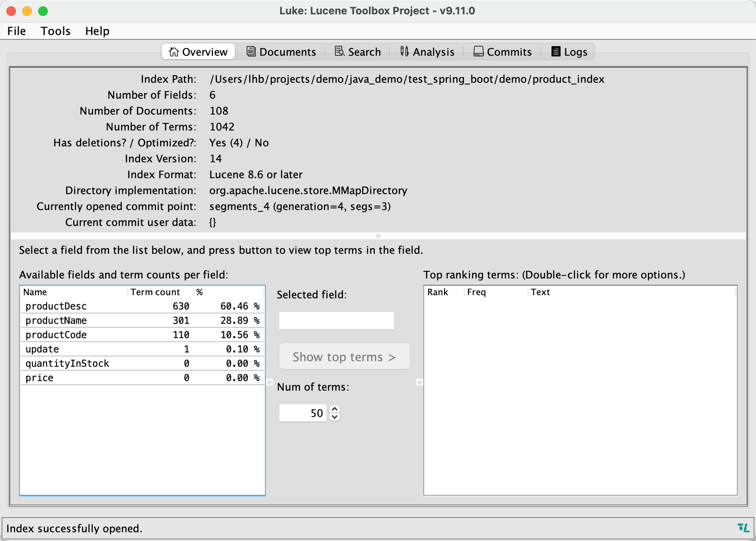Sort top terms by Text column header

(632, 292)
